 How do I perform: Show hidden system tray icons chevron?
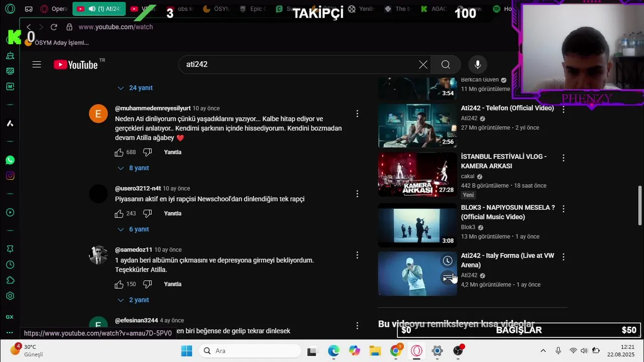tap(543, 351)
